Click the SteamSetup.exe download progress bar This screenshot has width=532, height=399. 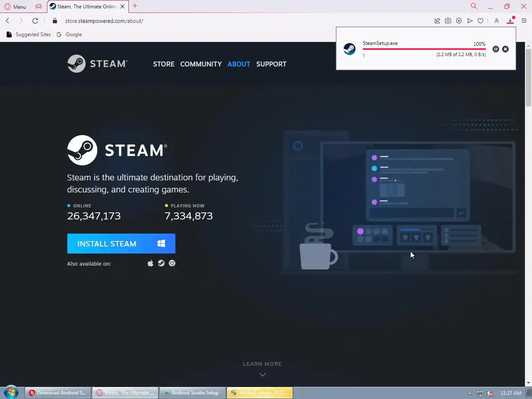tap(424, 49)
